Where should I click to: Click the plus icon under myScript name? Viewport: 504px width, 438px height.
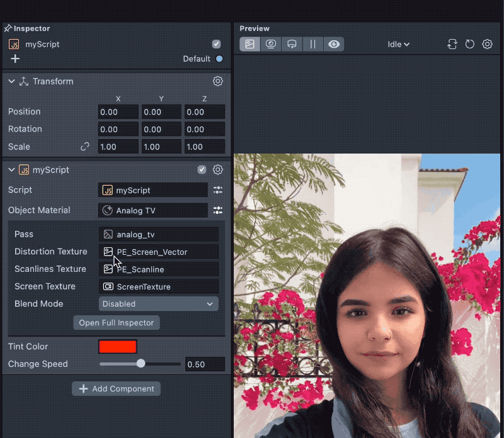[15, 59]
